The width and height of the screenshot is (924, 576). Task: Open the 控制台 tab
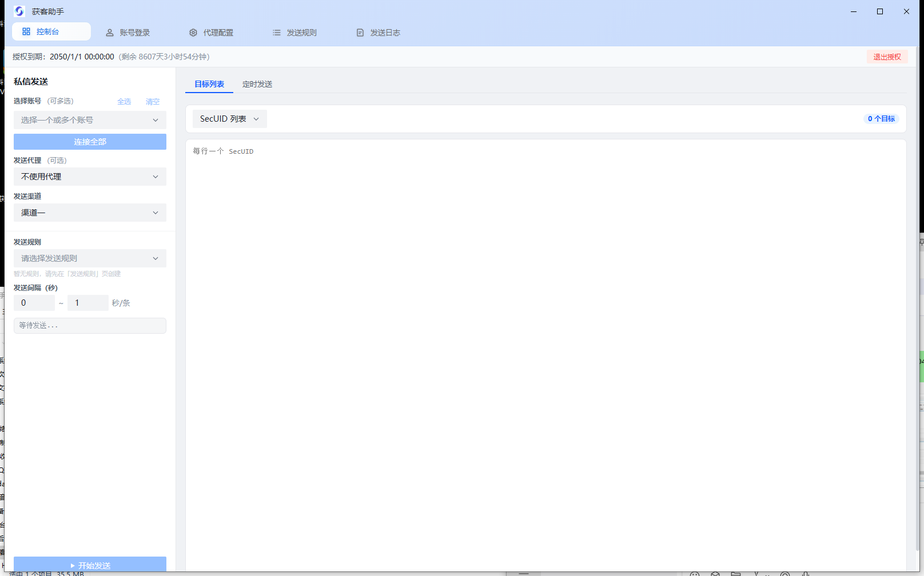click(51, 31)
